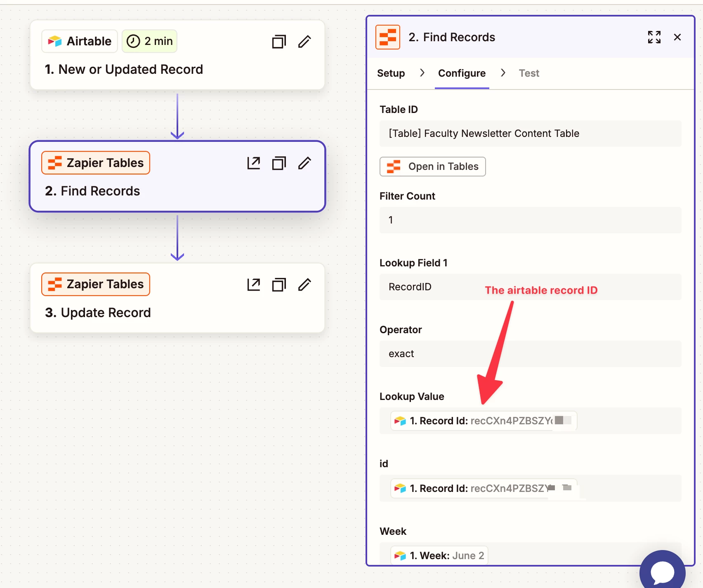Open the chat support bubble
Image resolution: width=703 pixels, height=588 pixels.
point(662,572)
